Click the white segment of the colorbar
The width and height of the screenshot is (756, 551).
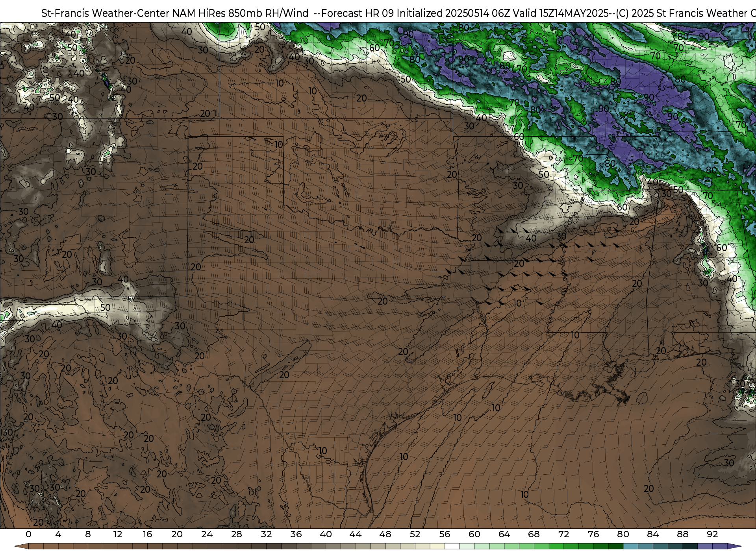452,546
